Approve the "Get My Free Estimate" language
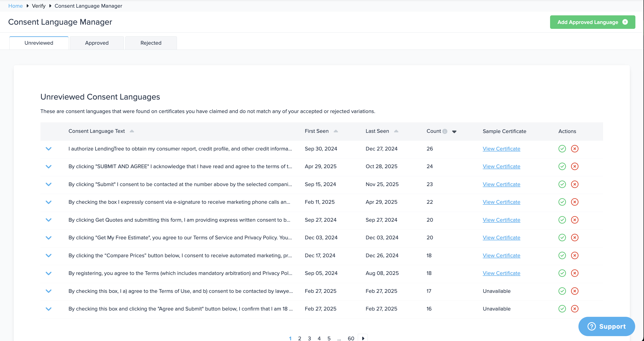This screenshot has width=644, height=341. 562,237
